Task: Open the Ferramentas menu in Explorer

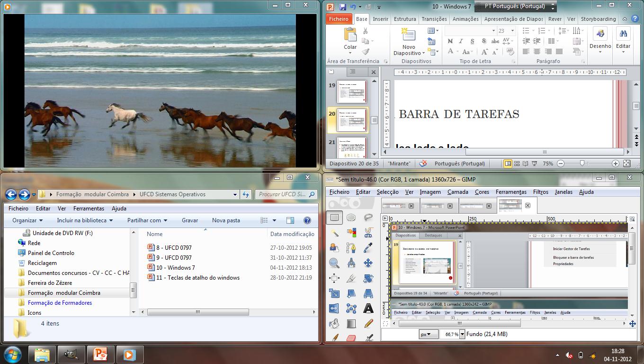Action: (x=89, y=209)
